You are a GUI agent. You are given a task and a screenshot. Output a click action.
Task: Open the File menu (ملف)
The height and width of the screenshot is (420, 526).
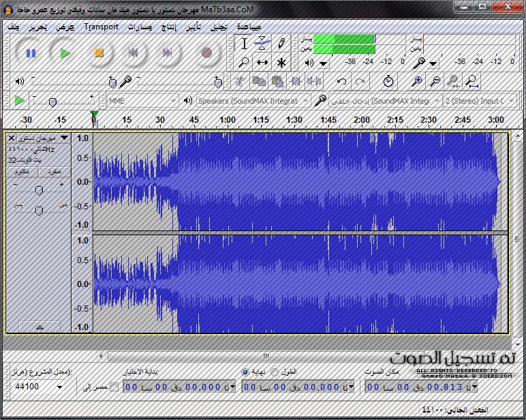pyautogui.click(x=13, y=27)
